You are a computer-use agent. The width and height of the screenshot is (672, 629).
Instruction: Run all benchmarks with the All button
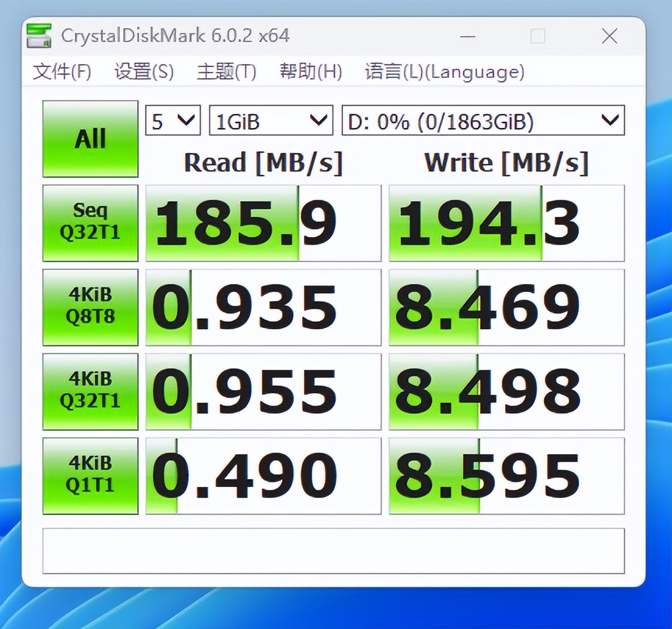point(90,138)
